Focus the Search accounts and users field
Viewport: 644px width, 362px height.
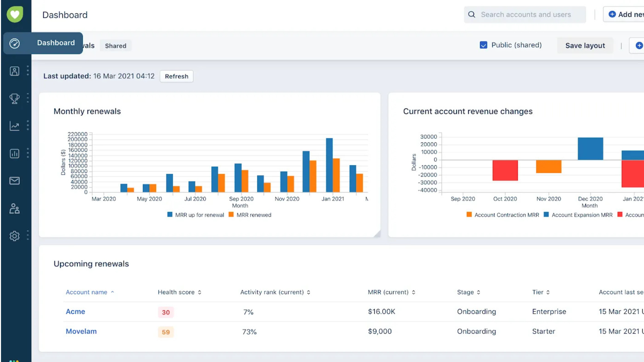[526, 14]
